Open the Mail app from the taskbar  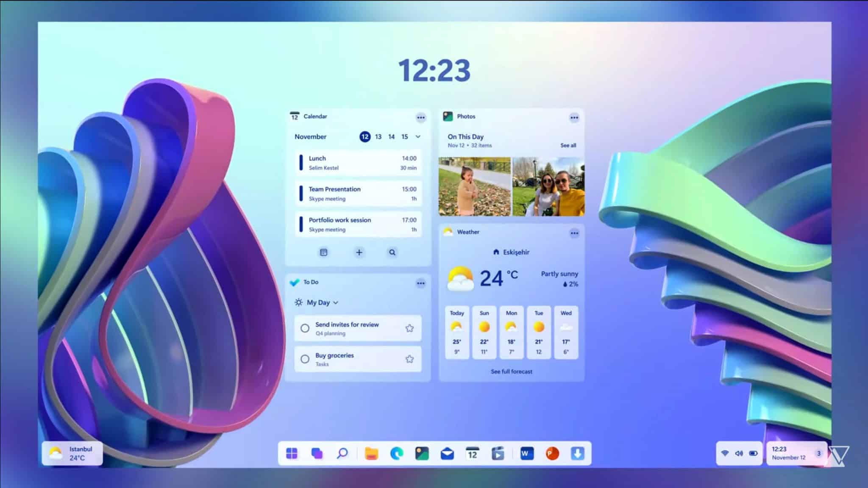point(447,453)
